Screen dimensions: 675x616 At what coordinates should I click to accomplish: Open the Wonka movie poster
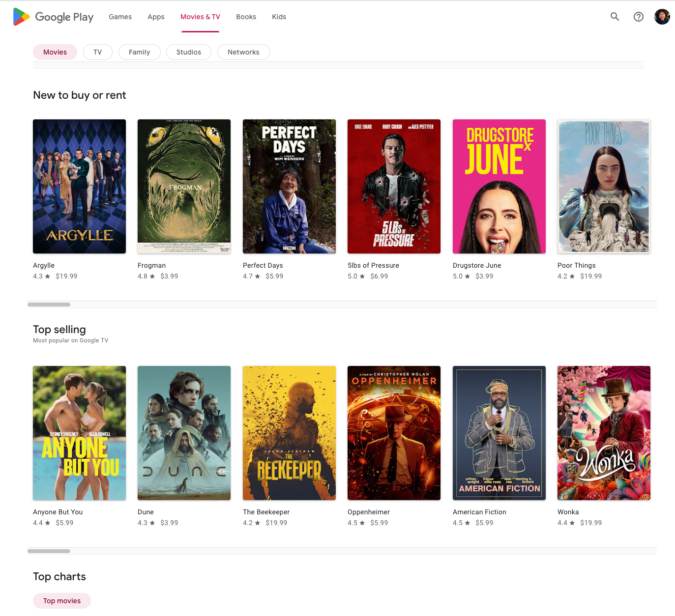[x=604, y=433]
